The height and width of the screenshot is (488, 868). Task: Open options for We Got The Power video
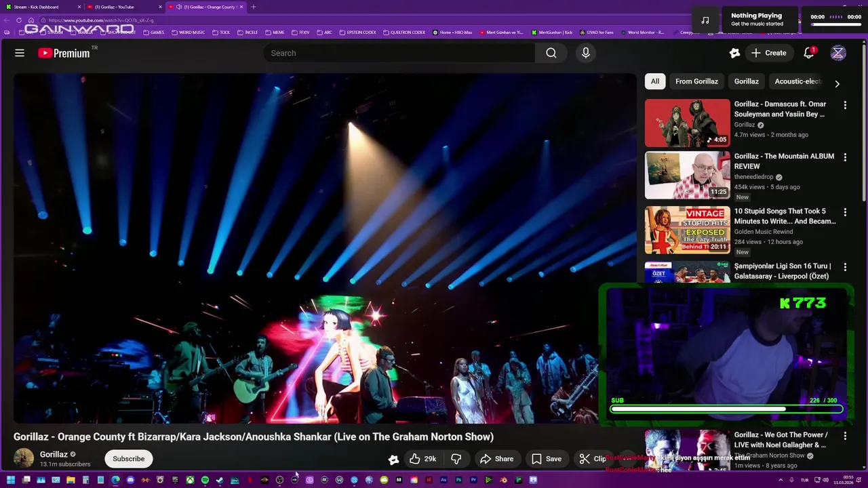click(x=845, y=436)
